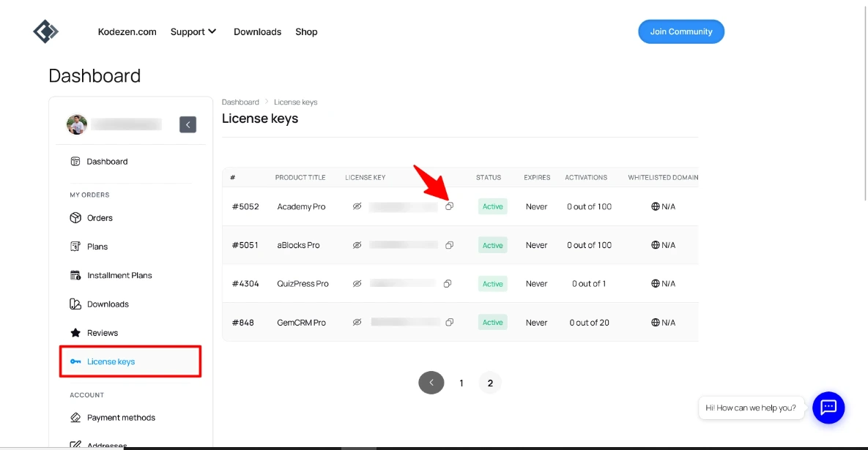
Task: Click the globe icon for aBlocks Pro
Action: point(656,245)
